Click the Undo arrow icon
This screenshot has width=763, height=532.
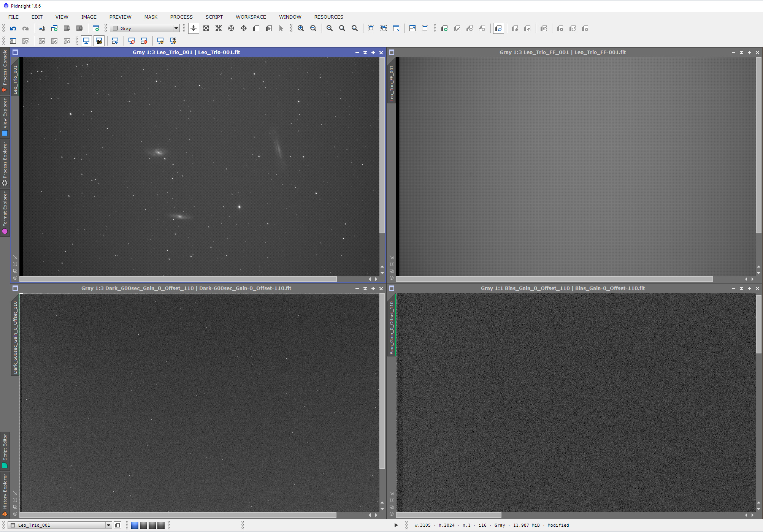13,28
